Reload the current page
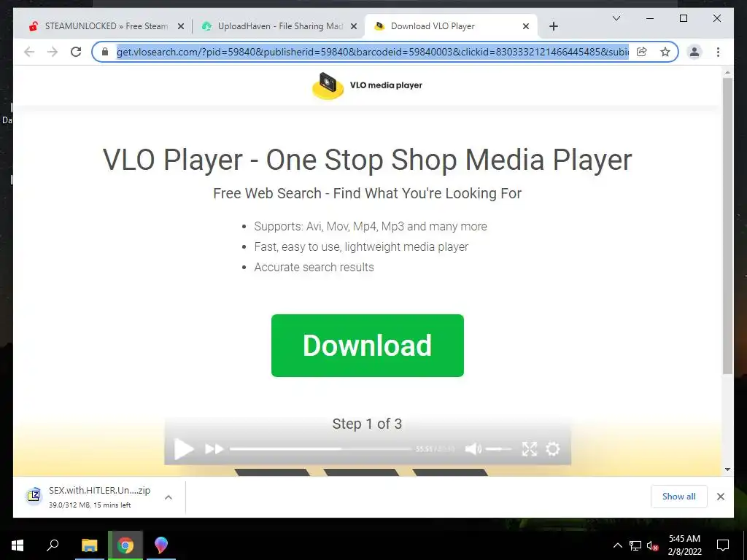The image size is (747, 560). pyautogui.click(x=76, y=52)
